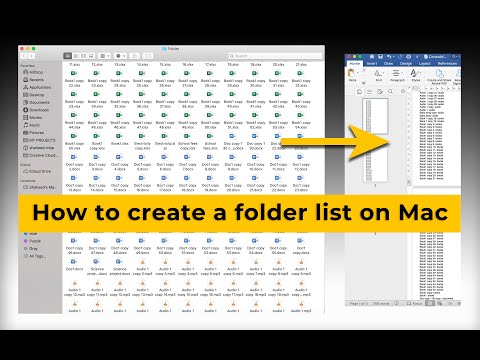Screen dimensions: 480x360
Task: Switch Finder to column view
Action: tap(83, 56)
